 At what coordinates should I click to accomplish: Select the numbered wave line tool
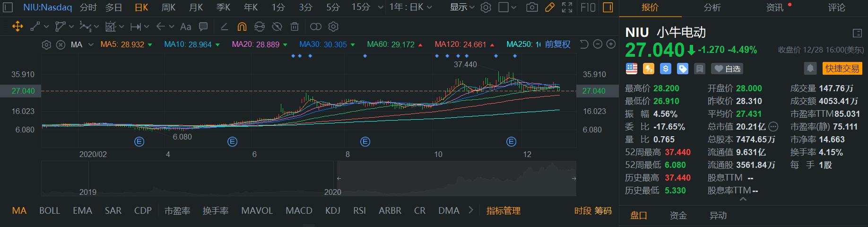tap(86, 26)
